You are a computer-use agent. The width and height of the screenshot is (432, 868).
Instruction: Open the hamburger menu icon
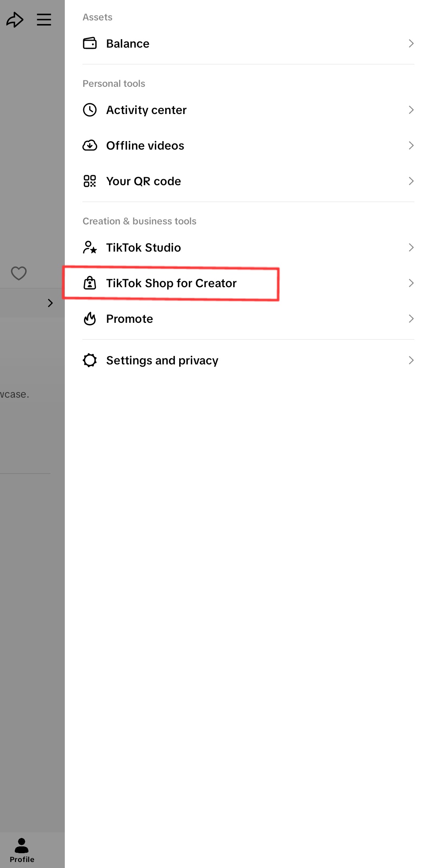point(44,20)
